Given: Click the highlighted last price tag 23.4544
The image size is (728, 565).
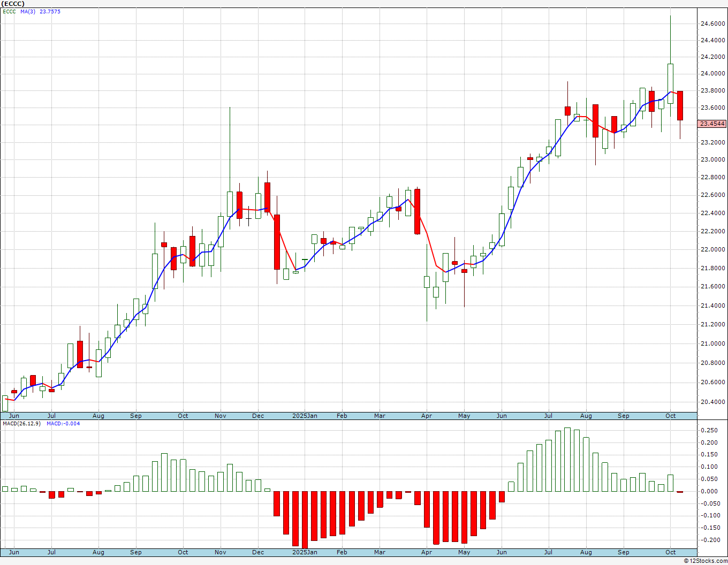Looking at the screenshot, I should (712, 124).
